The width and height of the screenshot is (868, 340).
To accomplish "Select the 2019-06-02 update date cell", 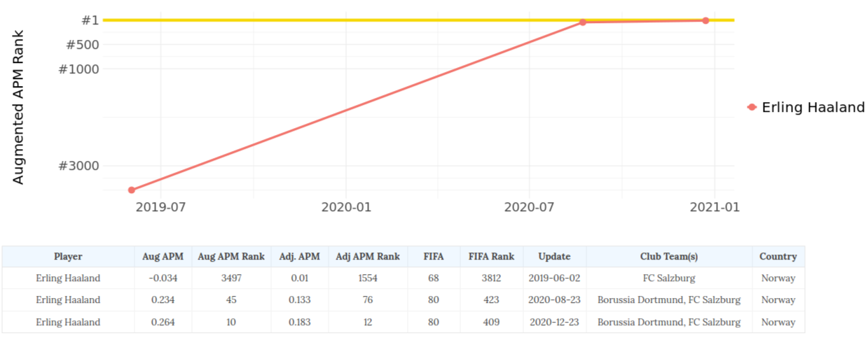I will [x=556, y=278].
